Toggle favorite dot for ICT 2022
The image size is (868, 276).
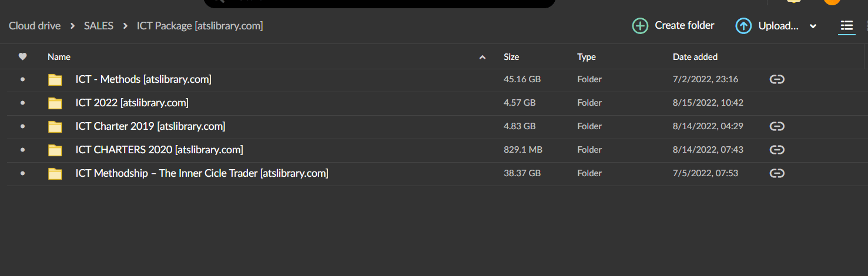[x=23, y=103]
